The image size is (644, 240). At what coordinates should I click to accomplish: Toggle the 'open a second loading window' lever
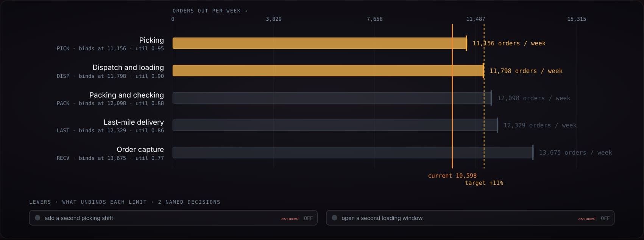pyautogui.click(x=470, y=218)
